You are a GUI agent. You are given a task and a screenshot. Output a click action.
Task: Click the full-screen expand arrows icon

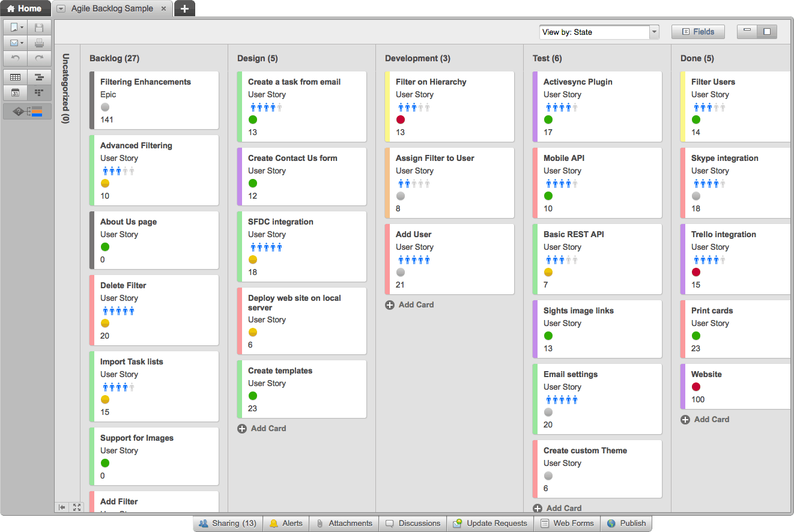click(77, 507)
